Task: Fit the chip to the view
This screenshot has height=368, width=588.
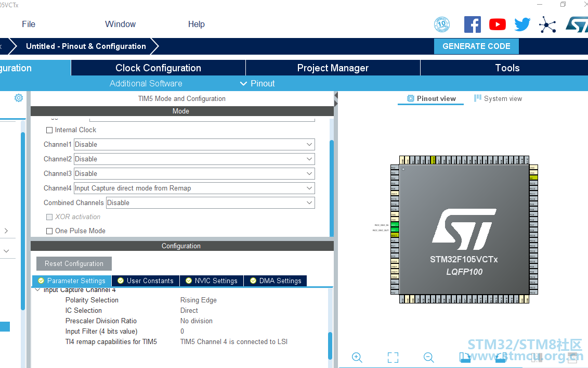Action: coord(393,357)
